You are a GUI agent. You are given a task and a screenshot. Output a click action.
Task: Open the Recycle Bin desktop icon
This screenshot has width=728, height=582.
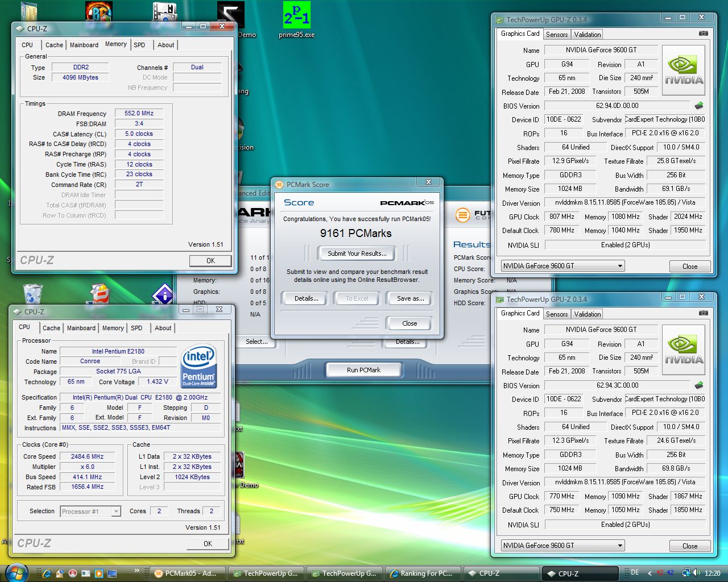(32, 294)
